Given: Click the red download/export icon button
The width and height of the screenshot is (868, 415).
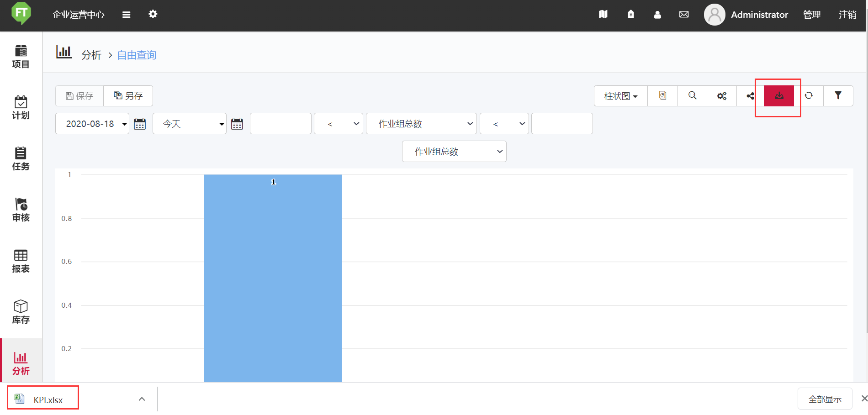Looking at the screenshot, I should coord(779,96).
